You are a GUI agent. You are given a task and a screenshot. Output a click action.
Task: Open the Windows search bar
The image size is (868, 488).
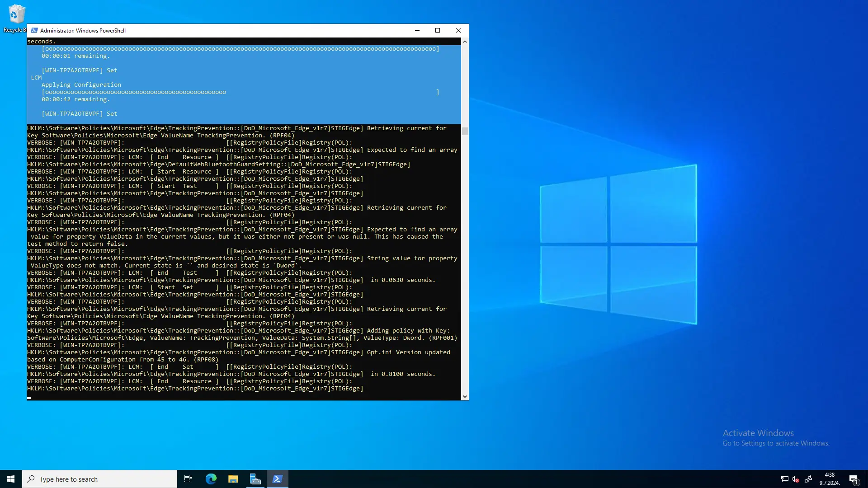coord(99,479)
